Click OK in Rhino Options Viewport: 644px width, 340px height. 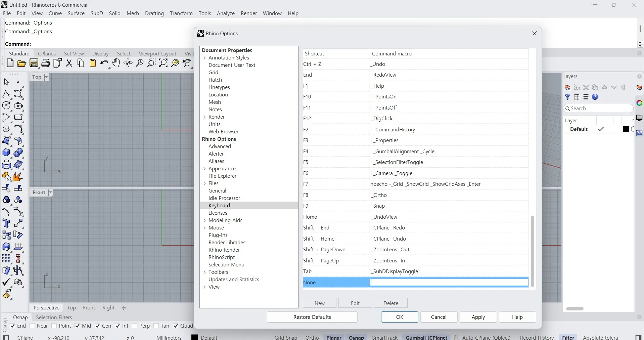tap(400, 317)
